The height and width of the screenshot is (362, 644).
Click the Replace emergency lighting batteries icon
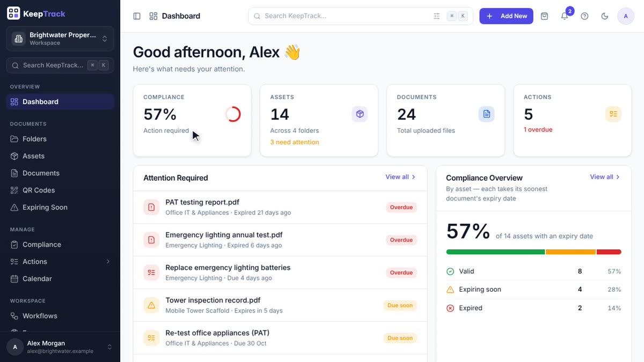pos(151,272)
